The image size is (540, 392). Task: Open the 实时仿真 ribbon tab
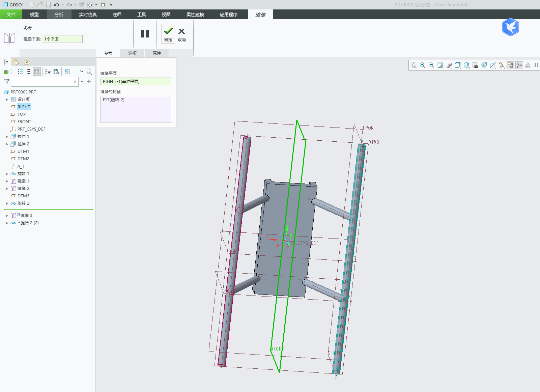[88, 15]
